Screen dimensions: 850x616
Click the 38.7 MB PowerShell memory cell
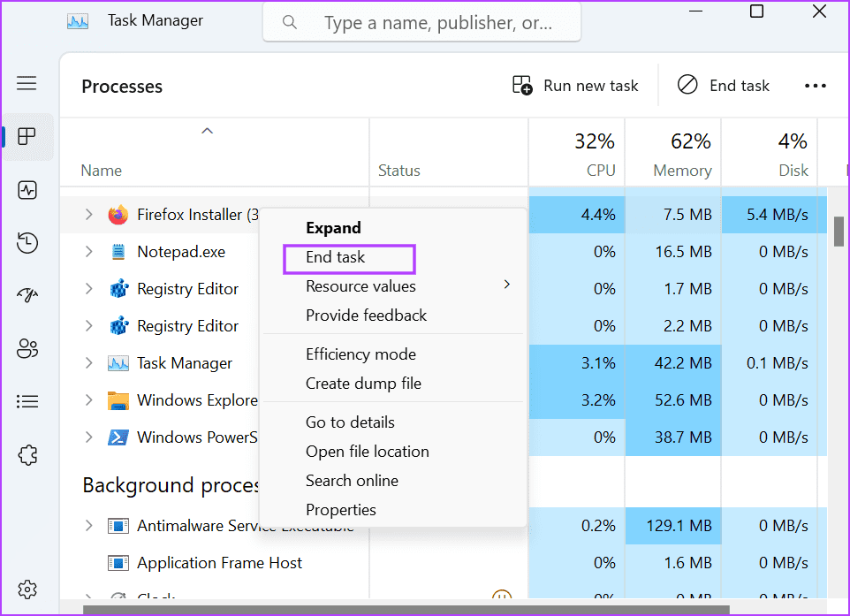(673, 437)
